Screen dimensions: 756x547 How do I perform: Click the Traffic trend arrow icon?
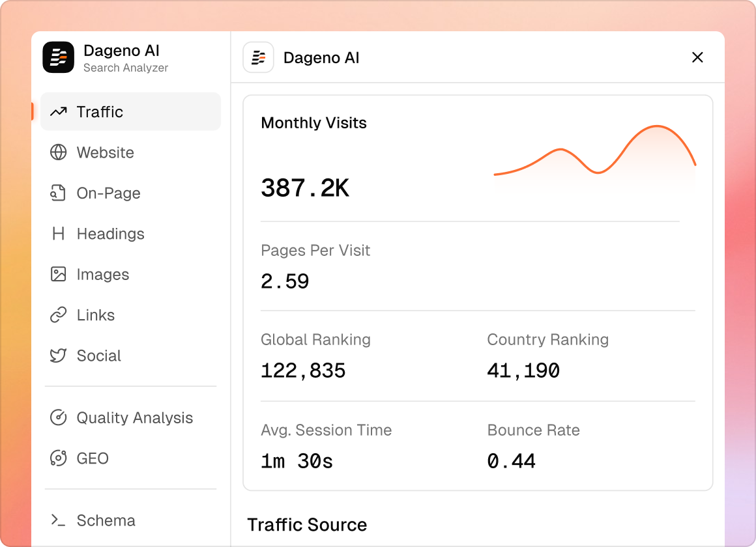click(59, 112)
